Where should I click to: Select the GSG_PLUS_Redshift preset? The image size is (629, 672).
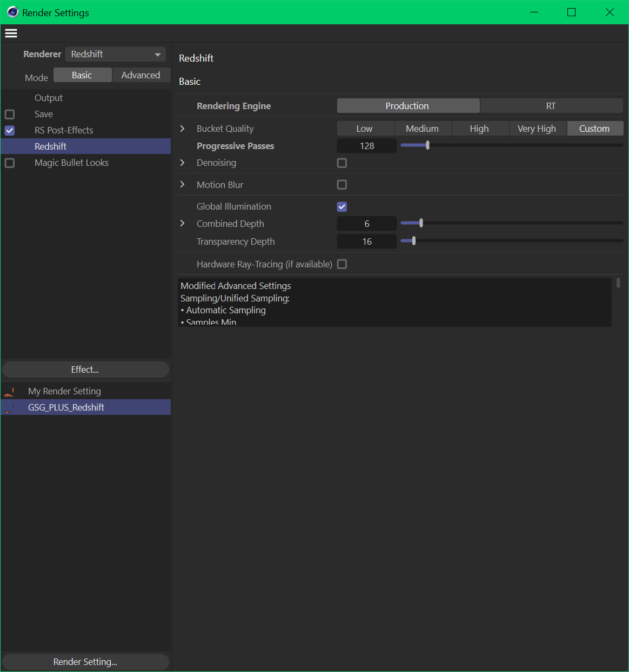tap(86, 407)
